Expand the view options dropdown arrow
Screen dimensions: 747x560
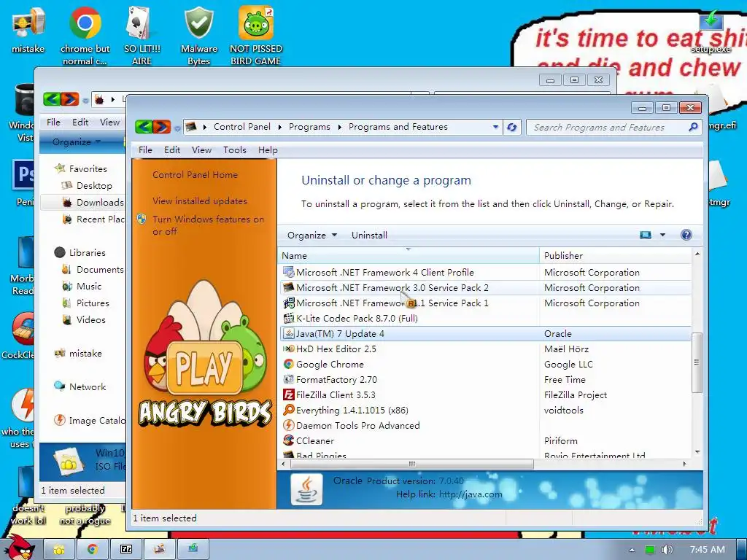(x=662, y=235)
